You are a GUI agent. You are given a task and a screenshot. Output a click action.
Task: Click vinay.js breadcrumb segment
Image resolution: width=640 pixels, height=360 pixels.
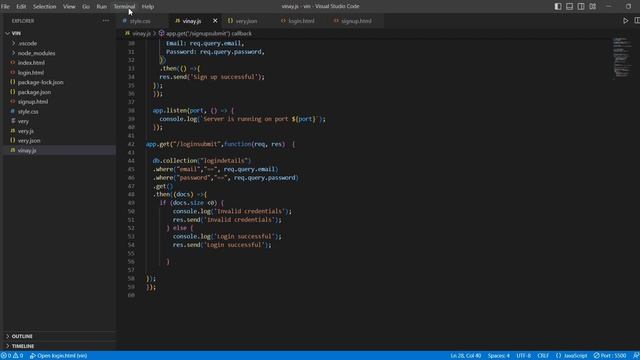141,33
